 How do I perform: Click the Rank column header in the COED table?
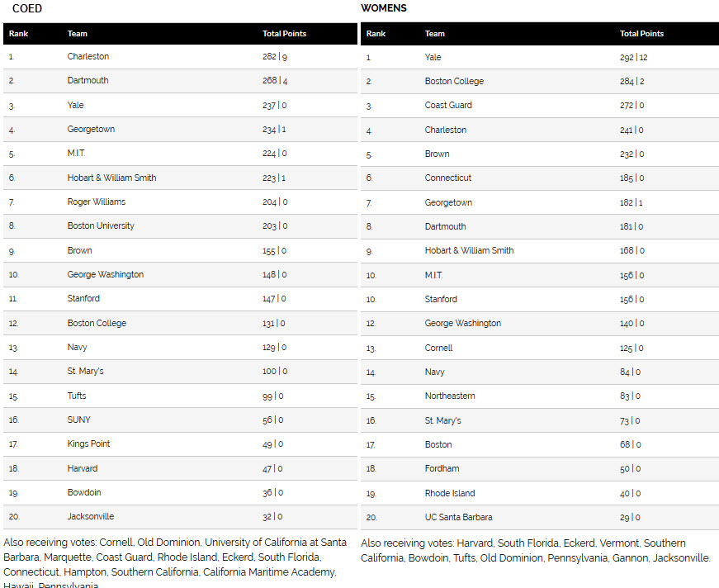point(18,34)
